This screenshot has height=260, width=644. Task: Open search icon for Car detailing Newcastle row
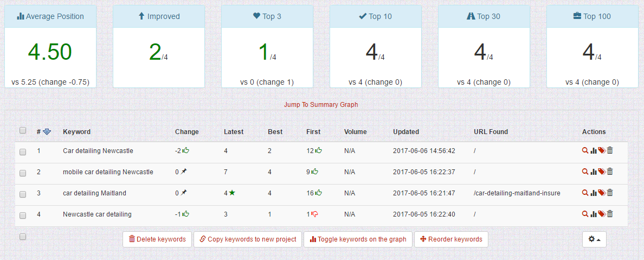(x=585, y=150)
